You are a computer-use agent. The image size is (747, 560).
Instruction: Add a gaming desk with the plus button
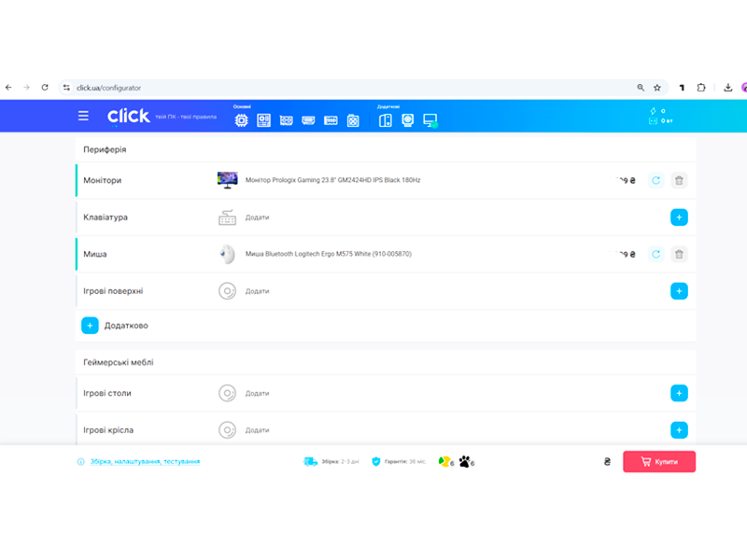tap(679, 393)
